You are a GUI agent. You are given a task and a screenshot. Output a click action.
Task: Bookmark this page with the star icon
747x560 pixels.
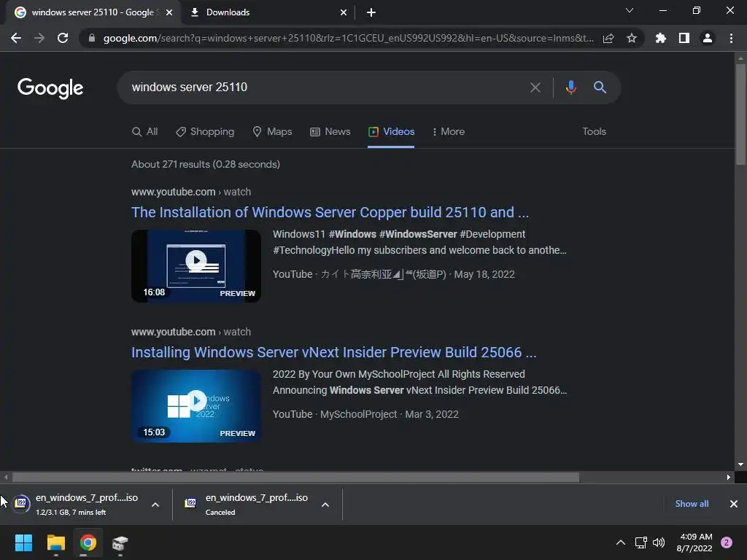click(x=632, y=38)
